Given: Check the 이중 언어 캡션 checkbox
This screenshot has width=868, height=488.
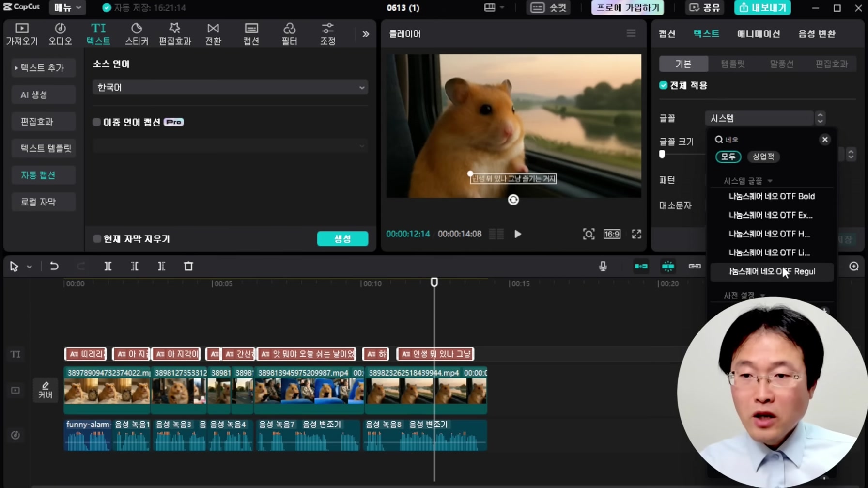Looking at the screenshot, I should tap(96, 122).
